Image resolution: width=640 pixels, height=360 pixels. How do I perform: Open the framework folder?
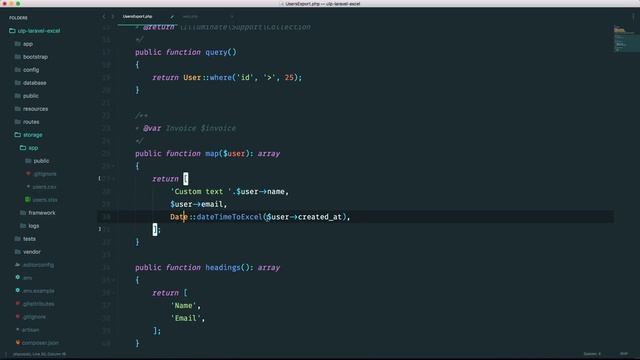pyautogui.click(x=38, y=213)
